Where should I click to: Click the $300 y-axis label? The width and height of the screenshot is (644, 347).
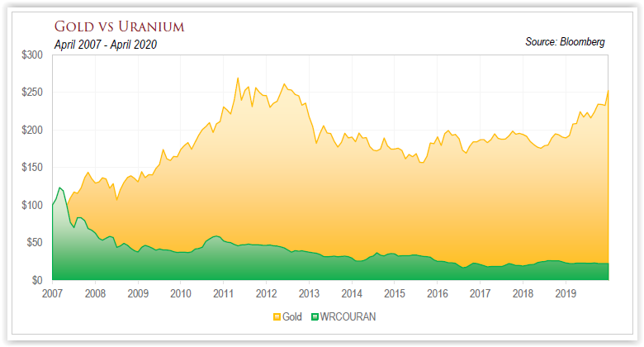(x=33, y=55)
